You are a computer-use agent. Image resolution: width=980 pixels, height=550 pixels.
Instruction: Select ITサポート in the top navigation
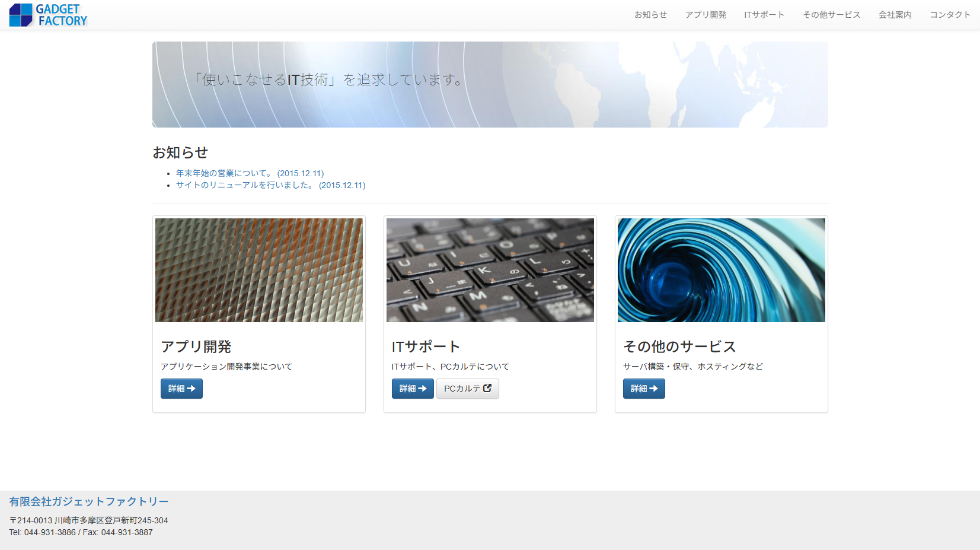(764, 15)
